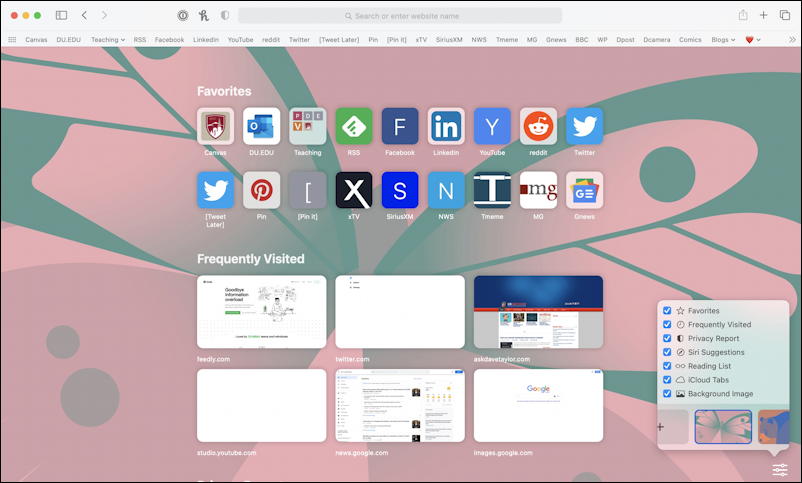Open the WP bookmark

(603, 39)
